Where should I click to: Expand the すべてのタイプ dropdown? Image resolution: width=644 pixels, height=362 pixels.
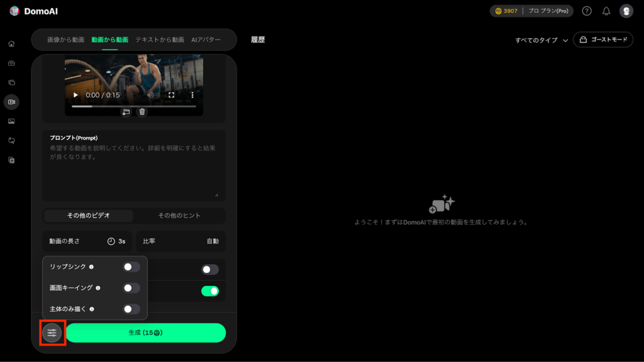(541, 40)
